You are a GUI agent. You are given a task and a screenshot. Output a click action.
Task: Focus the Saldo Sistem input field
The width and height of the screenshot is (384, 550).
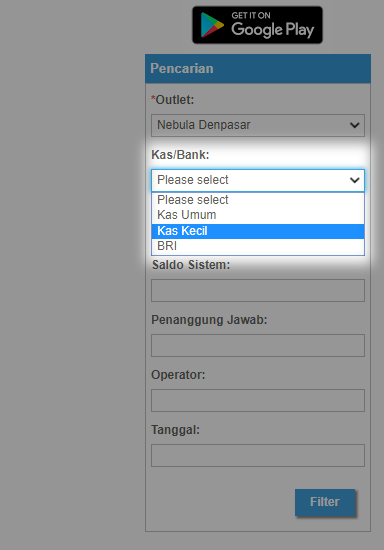click(258, 290)
